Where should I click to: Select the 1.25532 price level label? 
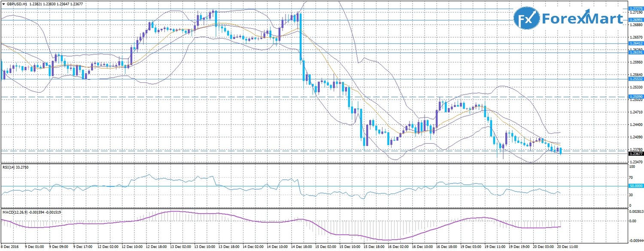pyautogui.click(x=635, y=79)
